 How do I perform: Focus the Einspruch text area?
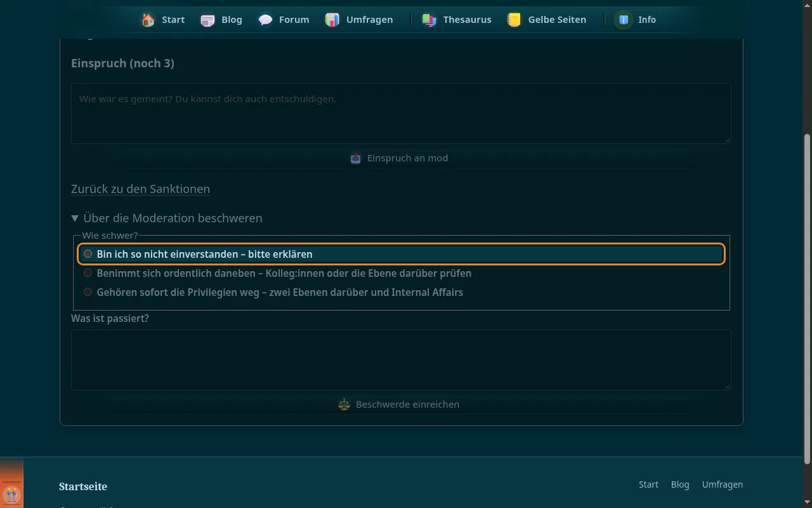point(401,114)
